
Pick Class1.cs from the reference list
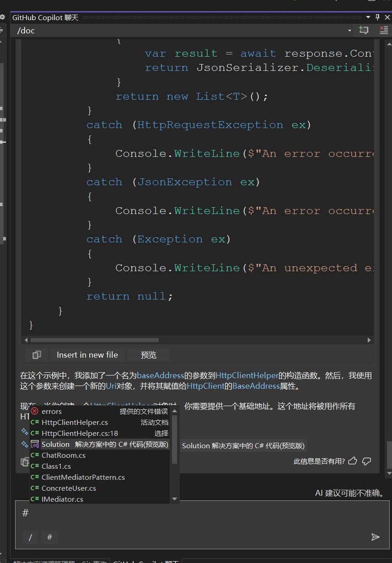[100, 466]
